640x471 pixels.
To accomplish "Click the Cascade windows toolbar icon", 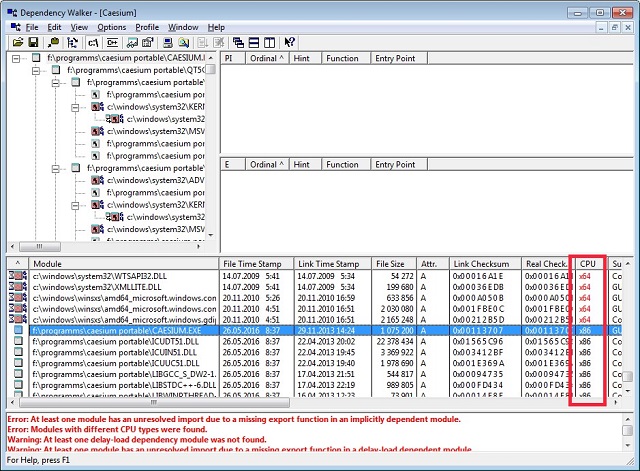I will [238, 42].
